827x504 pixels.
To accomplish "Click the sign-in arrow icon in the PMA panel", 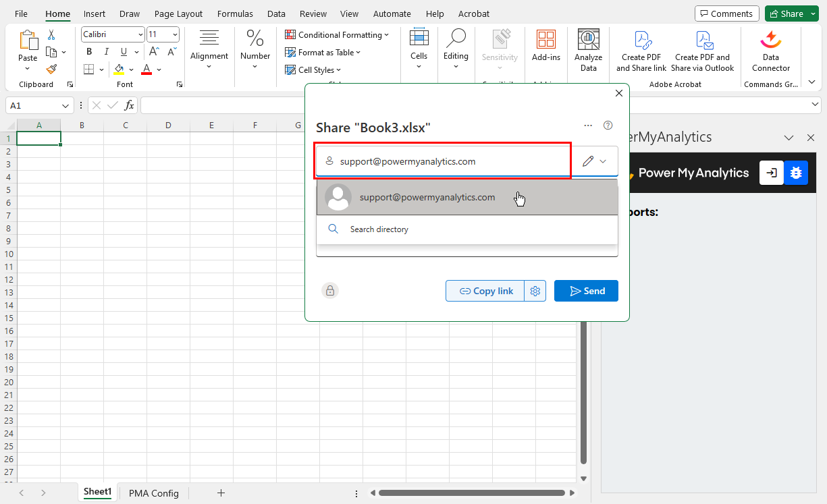I will [771, 173].
